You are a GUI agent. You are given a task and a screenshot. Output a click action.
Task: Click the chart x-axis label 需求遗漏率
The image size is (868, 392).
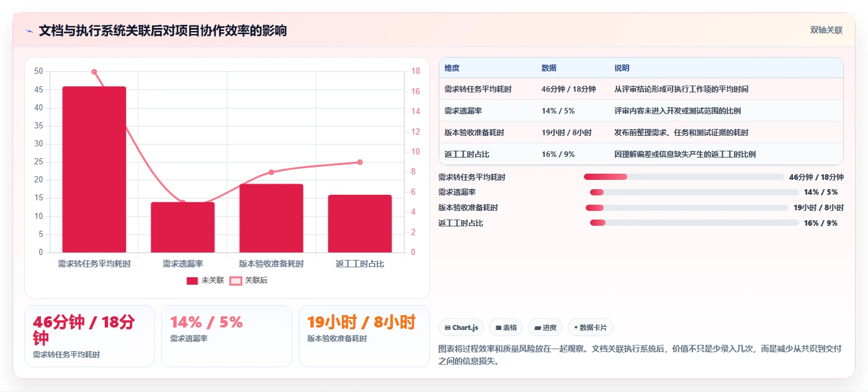pyautogui.click(x=182, y=264)
